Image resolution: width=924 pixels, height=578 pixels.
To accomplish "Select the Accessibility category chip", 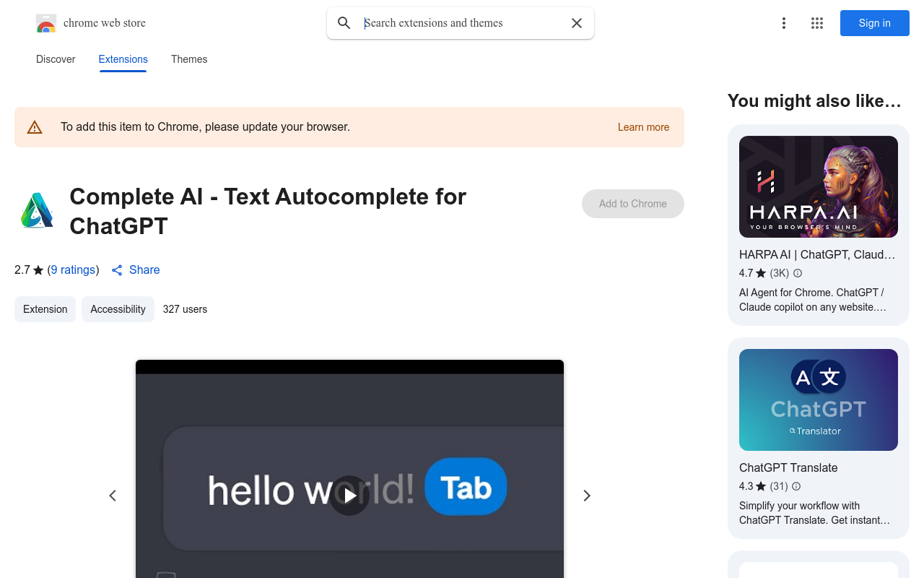I will [118, 309].
